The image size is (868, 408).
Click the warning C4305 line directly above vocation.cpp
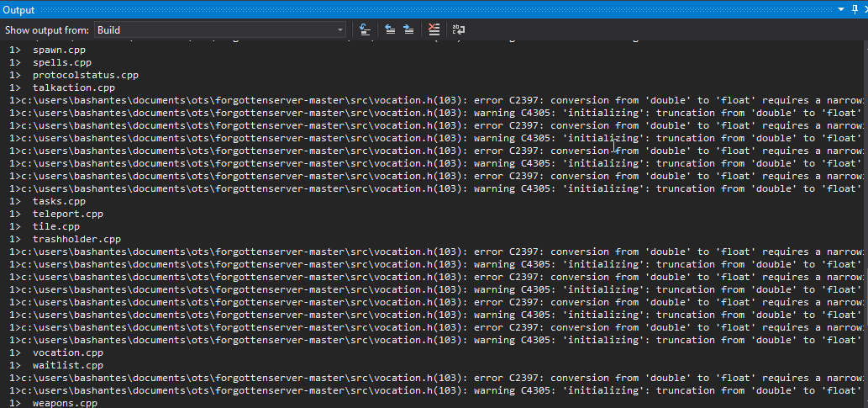tap(434, 341)
